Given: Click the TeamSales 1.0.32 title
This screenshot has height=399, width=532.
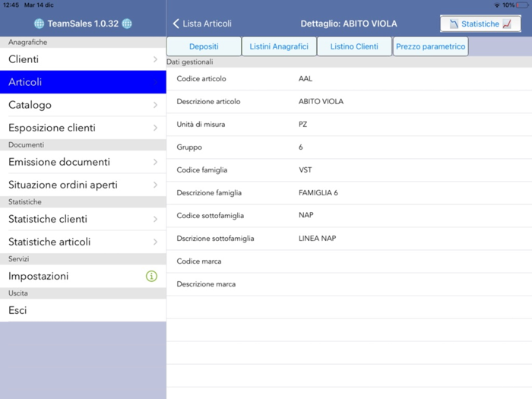Looking at the screenshot, I should (83, 24).
